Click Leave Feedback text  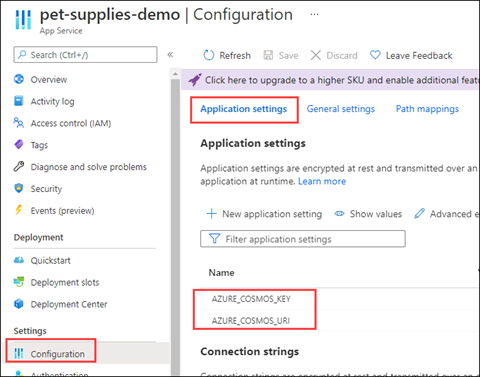click(419, 55)
